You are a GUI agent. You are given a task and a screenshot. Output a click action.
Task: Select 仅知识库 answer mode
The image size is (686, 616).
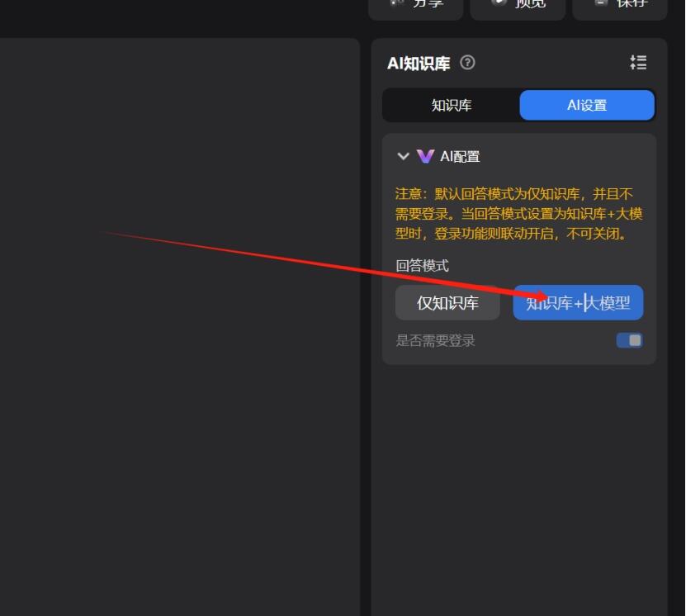(x=447, y=303)
